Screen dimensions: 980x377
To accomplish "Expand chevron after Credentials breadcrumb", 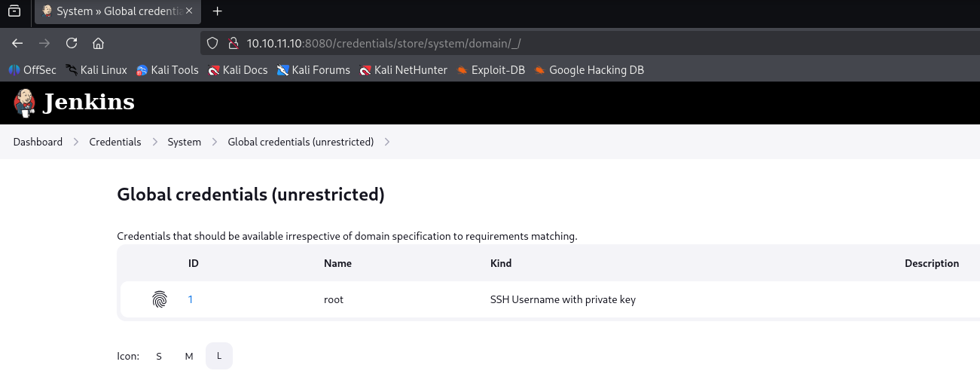I will (154, 142).
